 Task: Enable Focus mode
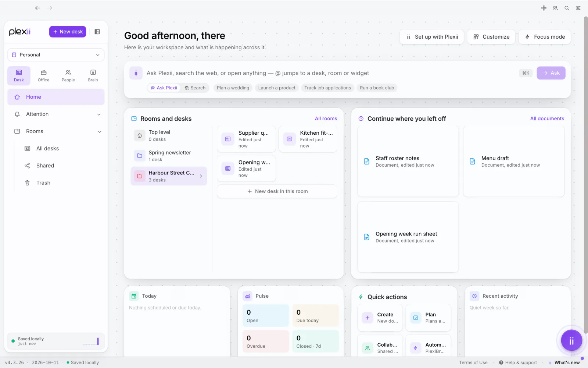tap(545, 37)
